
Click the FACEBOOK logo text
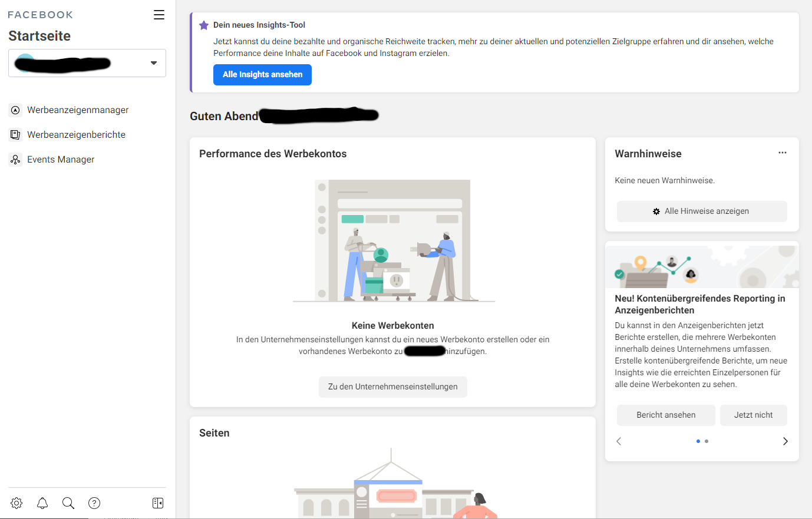coord(41,15)
